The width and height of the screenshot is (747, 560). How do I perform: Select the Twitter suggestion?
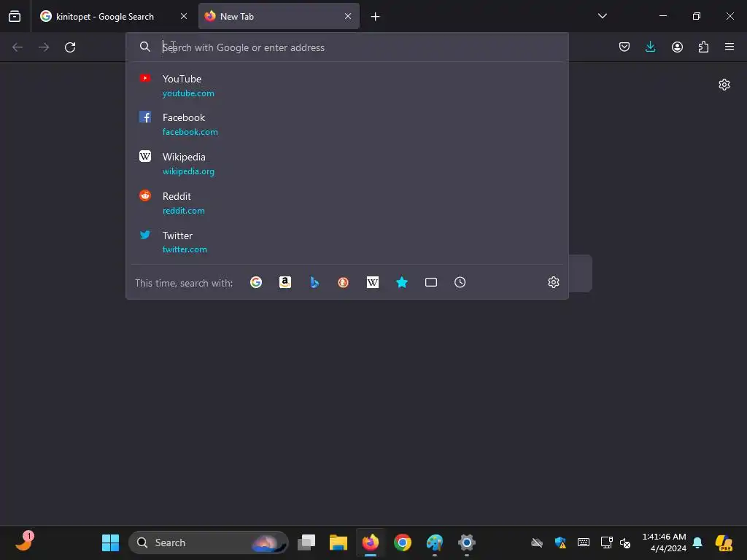(x=347, y=242)
